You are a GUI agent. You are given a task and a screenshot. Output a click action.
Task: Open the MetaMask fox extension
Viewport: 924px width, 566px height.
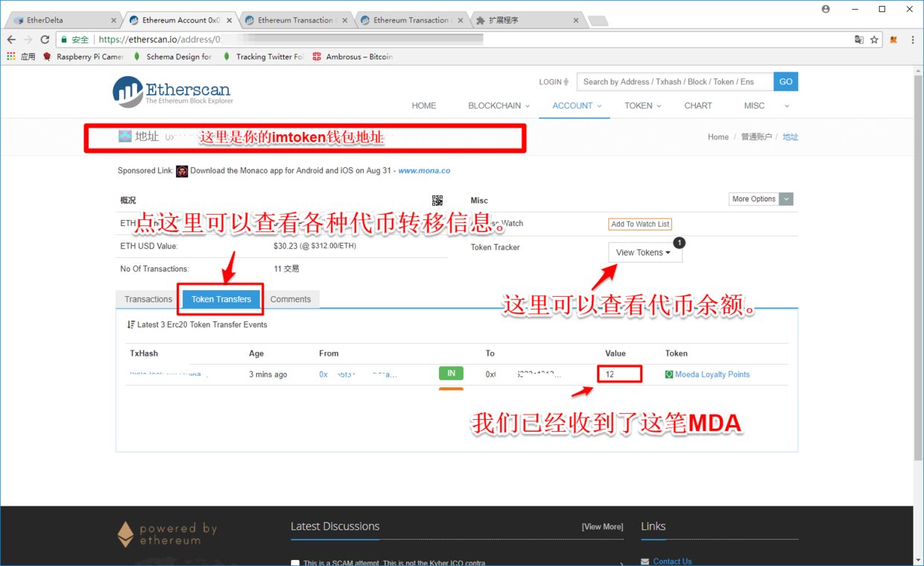coord(893,40)
